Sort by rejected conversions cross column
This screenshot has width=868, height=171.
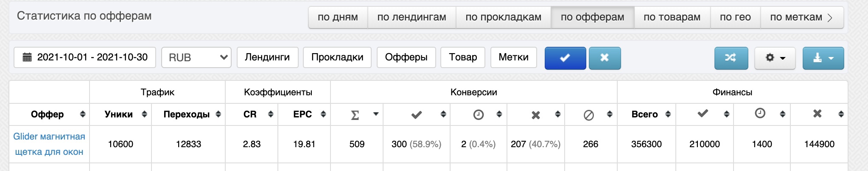pyautogui.click(x=536, y=114)
